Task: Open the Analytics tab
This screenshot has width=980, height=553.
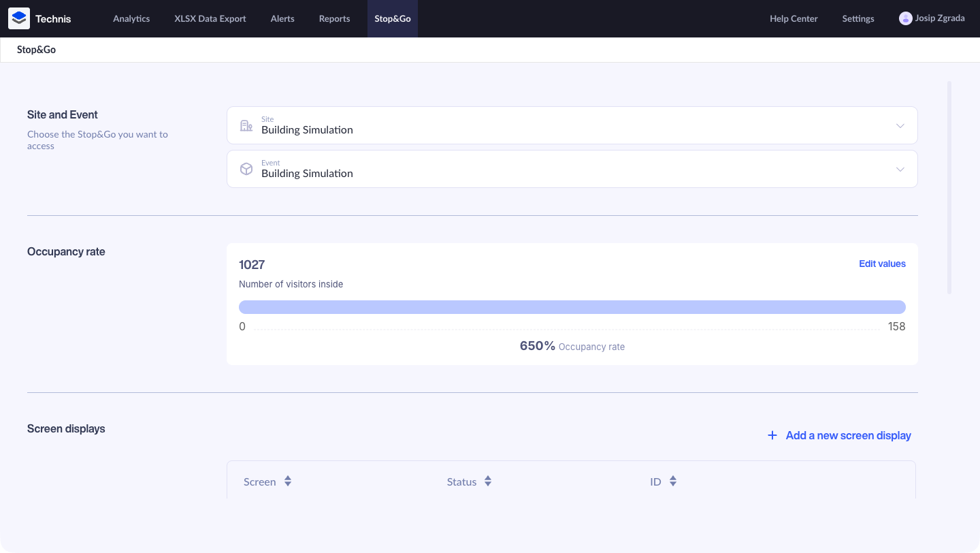Action: 131,18
